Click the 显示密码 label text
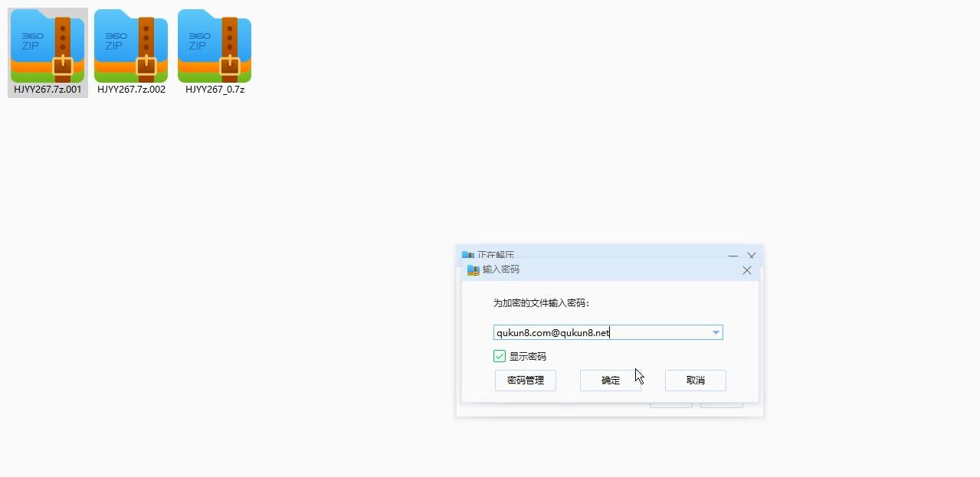Viewport: 980px width, 477px height. [528, 357]
